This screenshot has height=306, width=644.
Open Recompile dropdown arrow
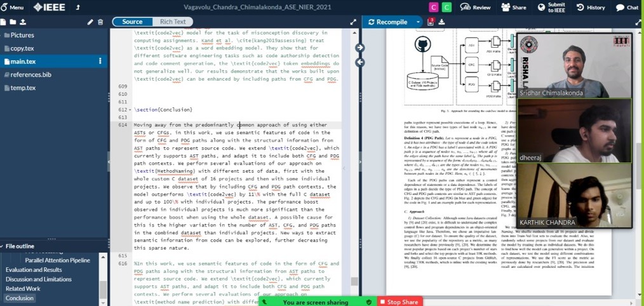click(418, 22)
